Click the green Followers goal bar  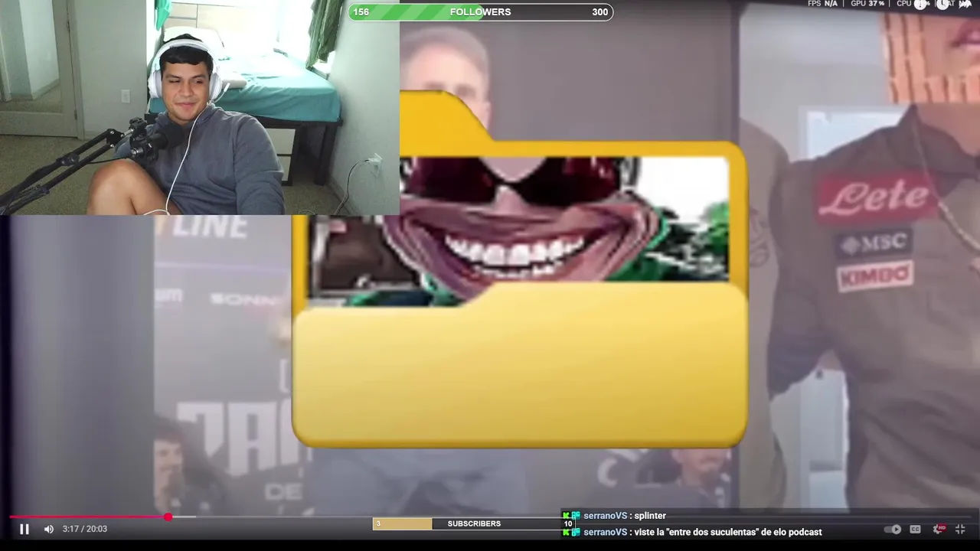(x=481, y=11)
